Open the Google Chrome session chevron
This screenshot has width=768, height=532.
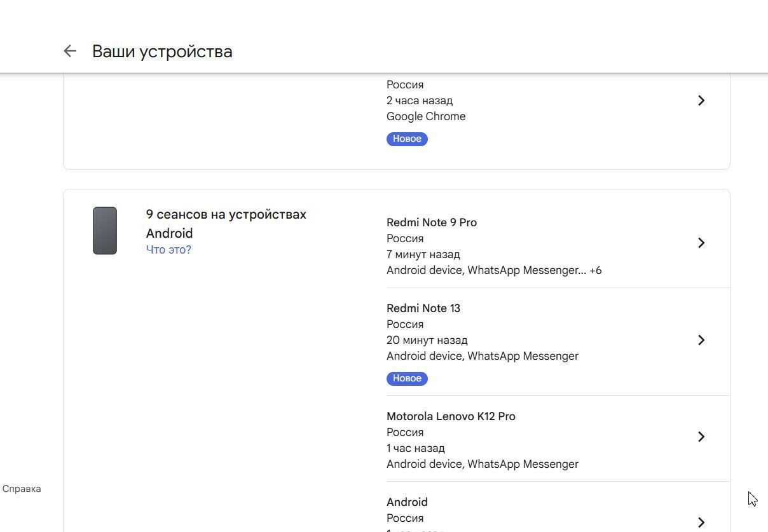coord(701,100)
